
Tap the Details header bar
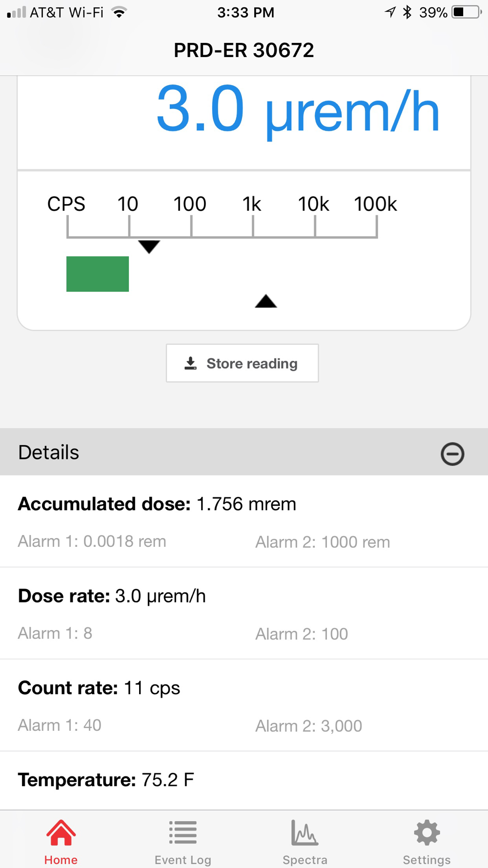pyautogui.click(x=244, y=452)
